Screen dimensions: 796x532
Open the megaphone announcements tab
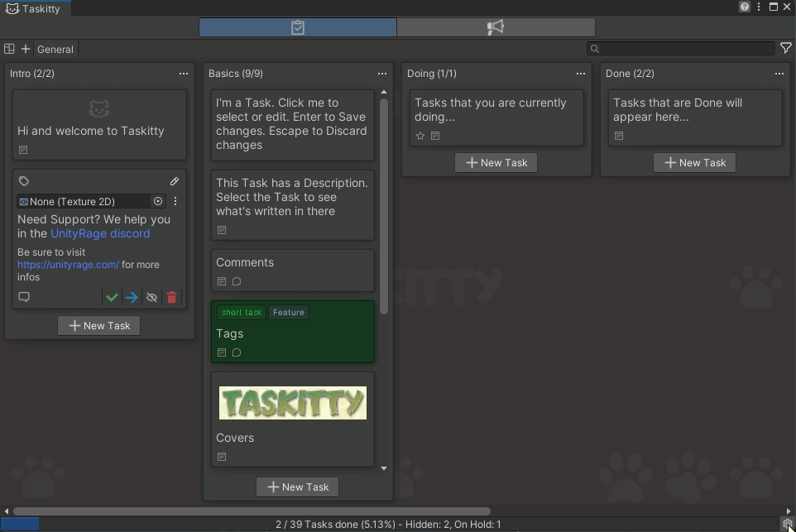pyautogui.click(x=496, y=27)
